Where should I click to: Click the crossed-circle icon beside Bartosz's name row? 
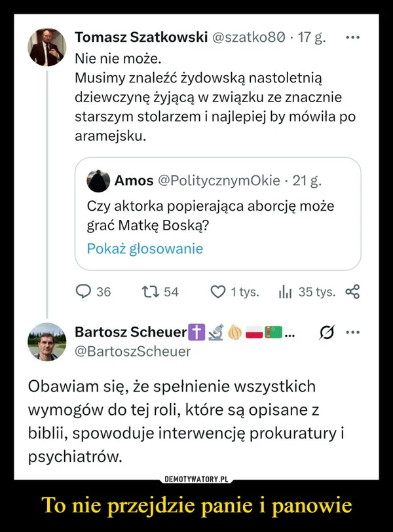(325, 332)
